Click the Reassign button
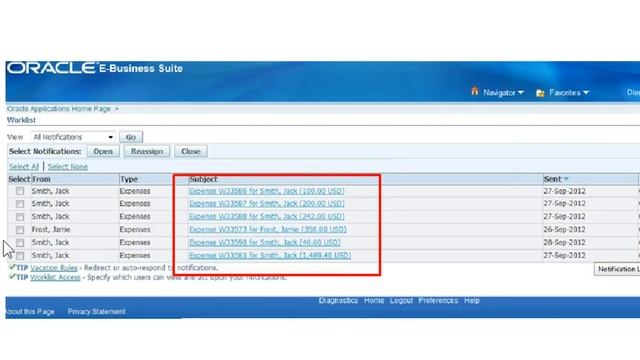 (147, 151)
